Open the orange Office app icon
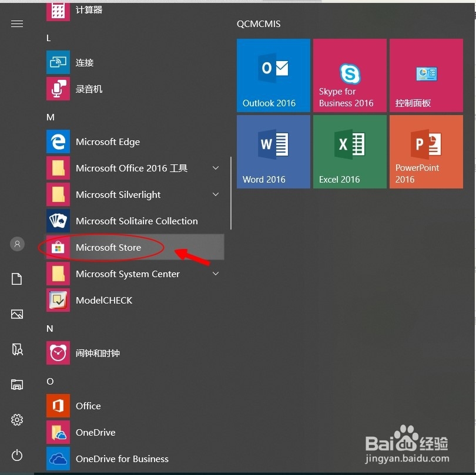Viewport: 476px width, 475px height. (x=58, y=406)
